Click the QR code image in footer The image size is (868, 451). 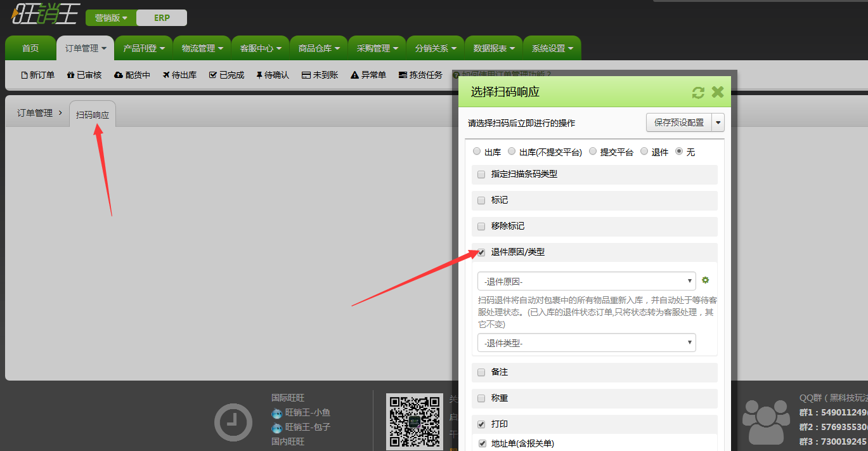pos(415,421)
